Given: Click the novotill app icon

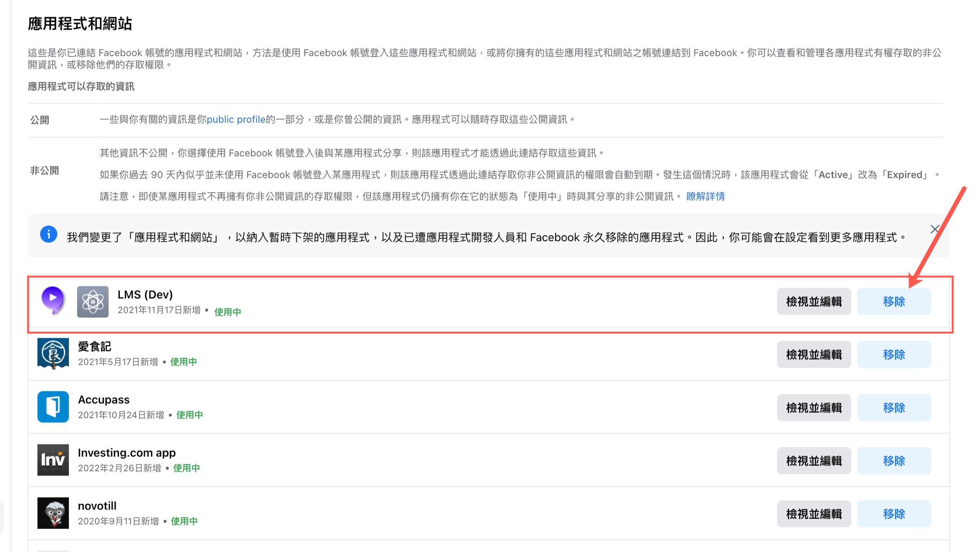Looking at the screenshot, I should (x=53, y=513).
